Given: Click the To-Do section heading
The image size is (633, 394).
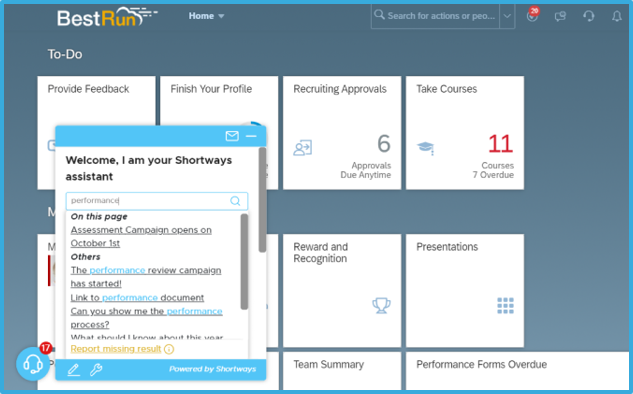Looking at the screenshot, I should pyautogui.click(x=65, y=54).
